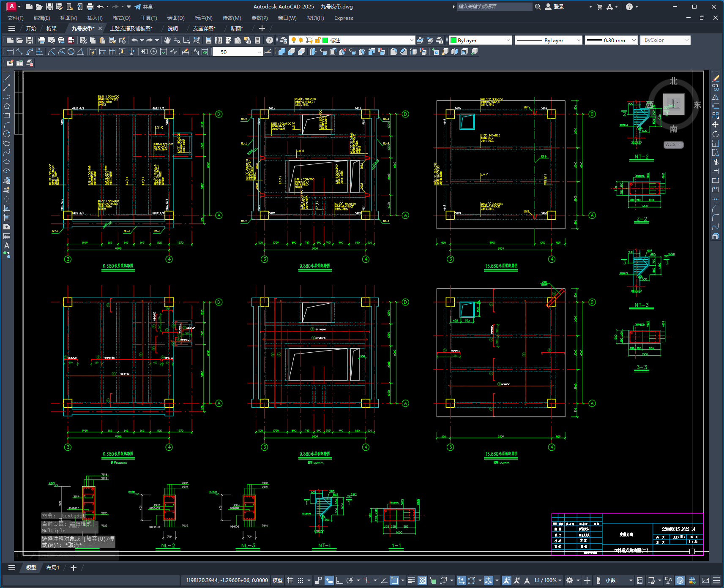The image size is (724, 588).
Task: Select the Revision Cloud tool
Action: click(x=7, y=143)
